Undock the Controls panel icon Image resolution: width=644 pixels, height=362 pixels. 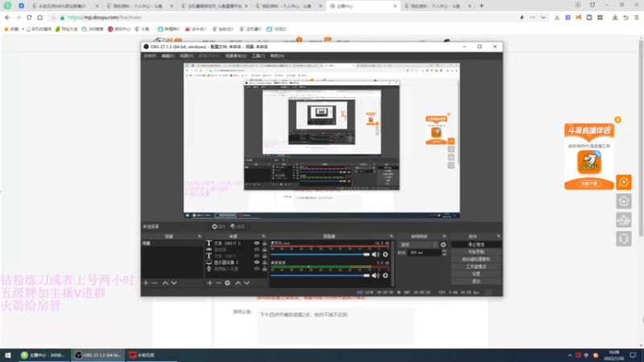498,237
